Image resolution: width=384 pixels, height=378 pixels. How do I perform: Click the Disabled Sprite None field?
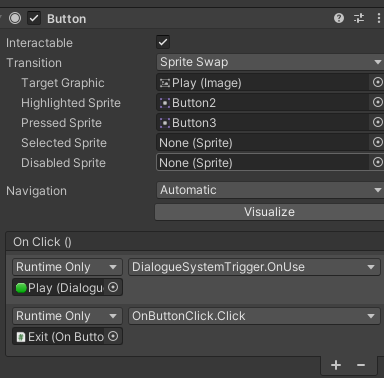click(x=263, y=163)
